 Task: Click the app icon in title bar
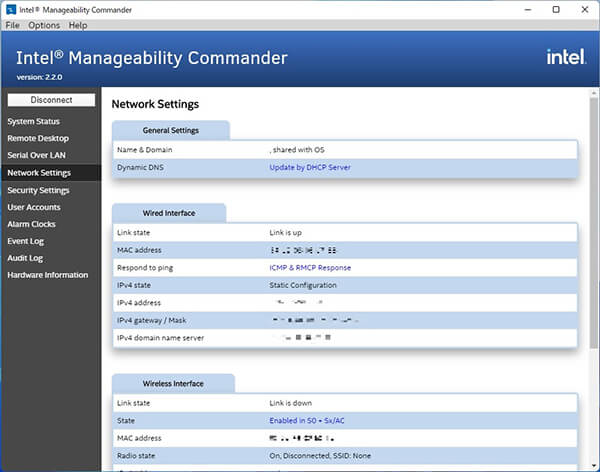coord(11,10)
